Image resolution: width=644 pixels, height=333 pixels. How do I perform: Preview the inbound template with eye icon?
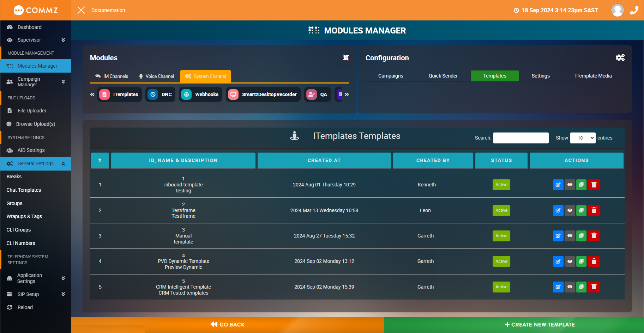coord(570,185)
